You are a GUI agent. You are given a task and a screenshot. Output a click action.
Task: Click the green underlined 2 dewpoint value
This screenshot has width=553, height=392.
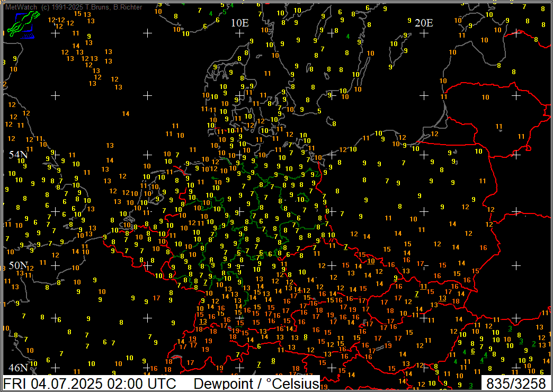pyautogui.click(x=534, y=344)
